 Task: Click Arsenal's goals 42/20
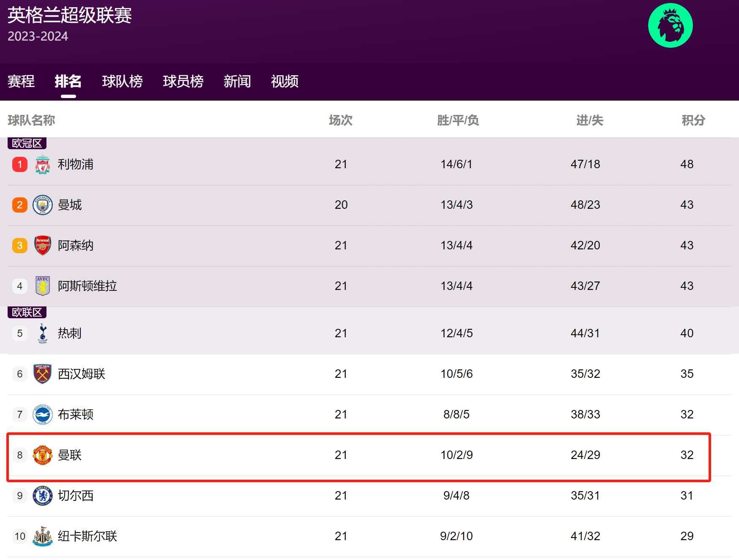click(x=585, y=246)
